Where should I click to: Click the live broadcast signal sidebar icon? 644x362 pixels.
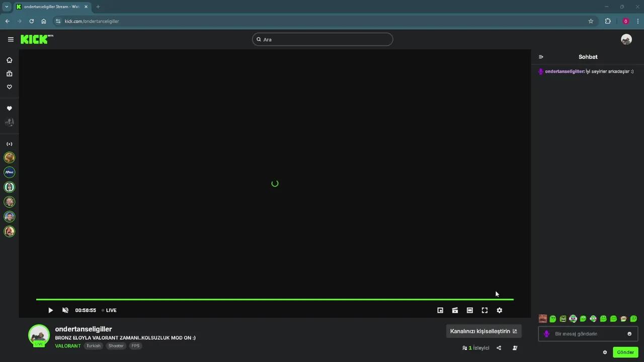tap(9, 144)
